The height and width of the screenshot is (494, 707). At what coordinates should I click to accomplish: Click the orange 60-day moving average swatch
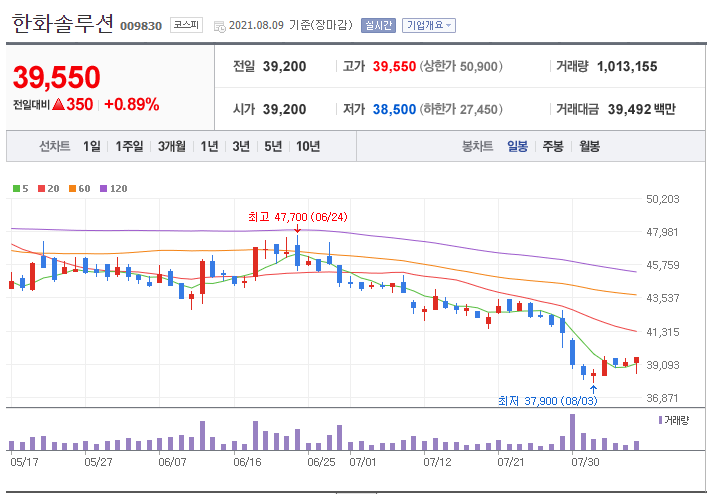click(x=72, y=188)
